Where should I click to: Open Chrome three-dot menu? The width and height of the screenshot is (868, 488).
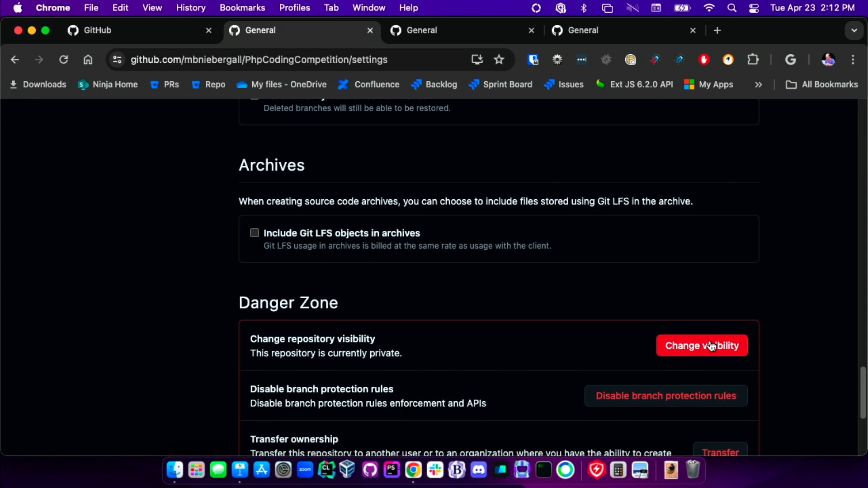click(853, 60)
